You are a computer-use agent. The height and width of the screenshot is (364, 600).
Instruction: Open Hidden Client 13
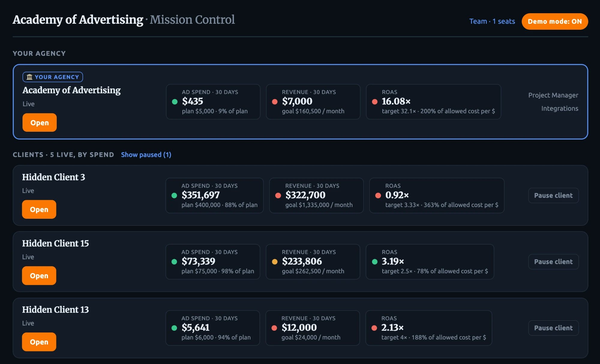pyautogui.click(x=39, y=342)
